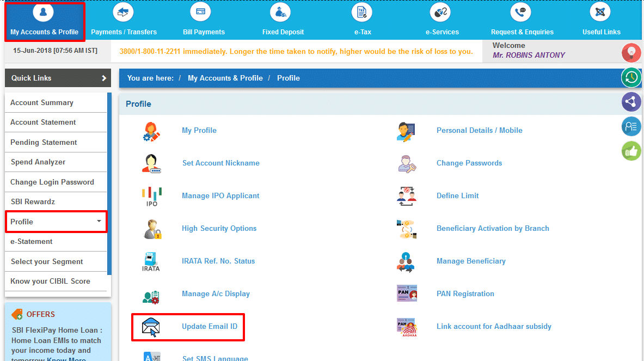Expand the Profile sidebar dropdown arrow

(99, 222)
